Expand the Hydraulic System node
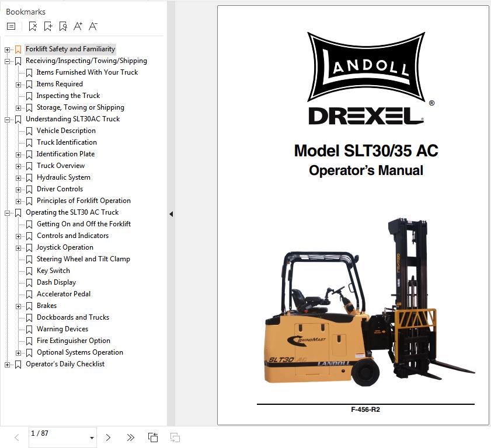Screen dimensions: 491x448 18,178
